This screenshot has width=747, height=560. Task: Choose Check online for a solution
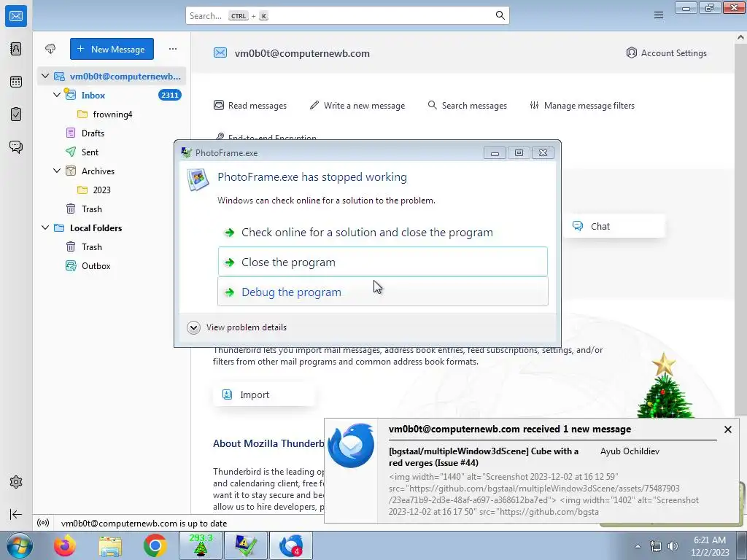pos(383,233)
